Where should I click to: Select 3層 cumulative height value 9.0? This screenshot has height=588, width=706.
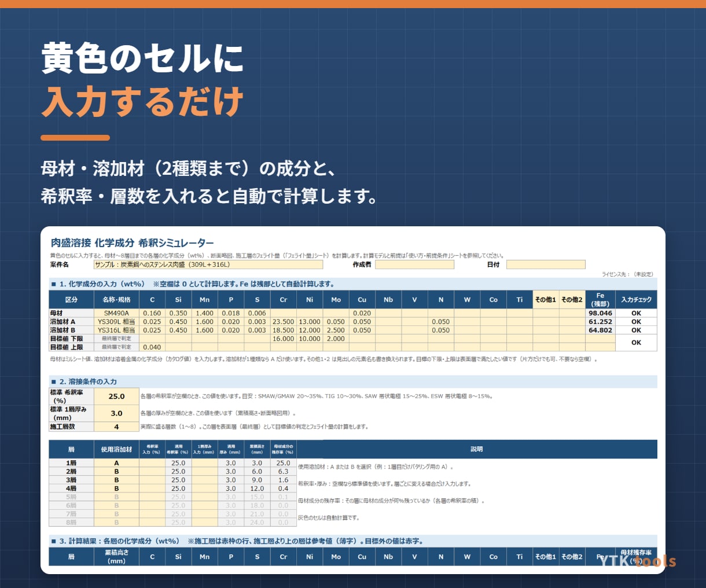tap(257, 480)
